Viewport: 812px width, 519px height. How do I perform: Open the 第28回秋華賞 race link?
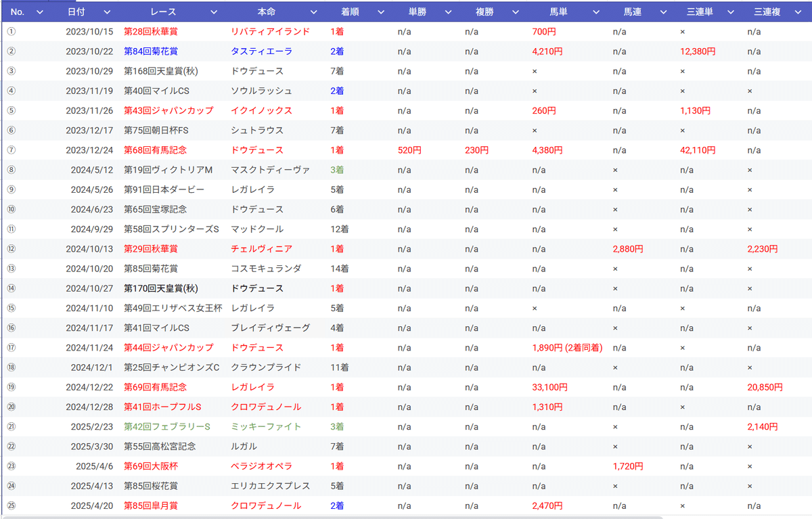tap(152, 31)
